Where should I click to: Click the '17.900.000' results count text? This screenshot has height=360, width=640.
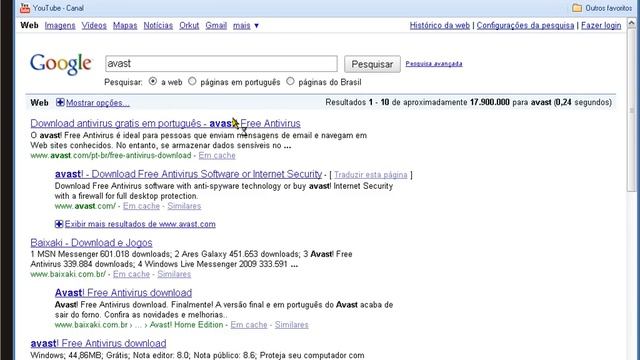489,102
